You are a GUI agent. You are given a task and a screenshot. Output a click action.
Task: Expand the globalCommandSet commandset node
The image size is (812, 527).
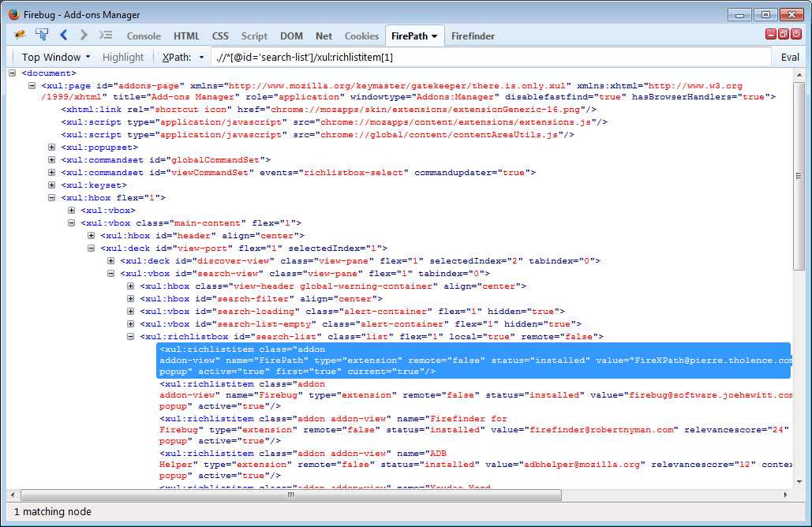coord(52,159)
